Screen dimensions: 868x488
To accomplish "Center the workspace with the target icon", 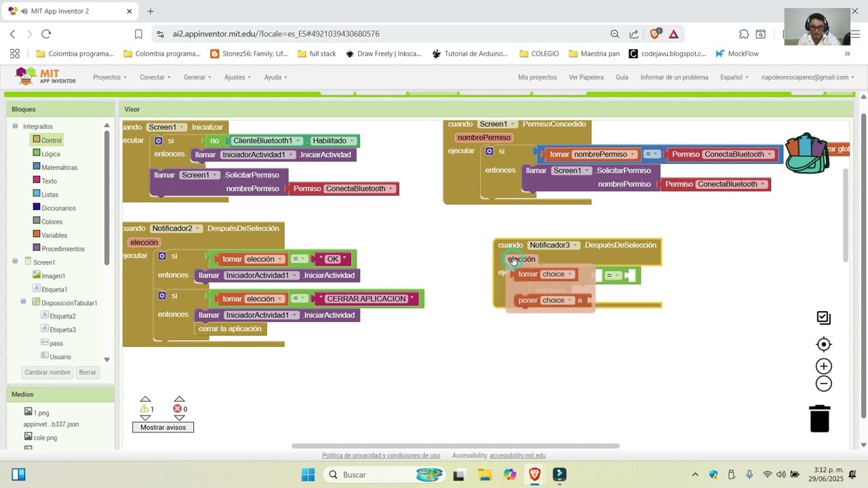I will (823, 344).
